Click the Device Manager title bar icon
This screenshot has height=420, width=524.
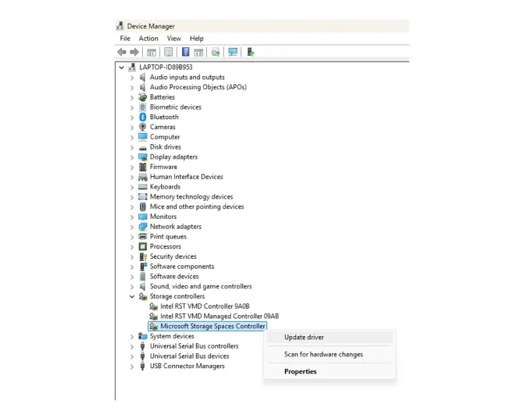(x=120, y=26)
